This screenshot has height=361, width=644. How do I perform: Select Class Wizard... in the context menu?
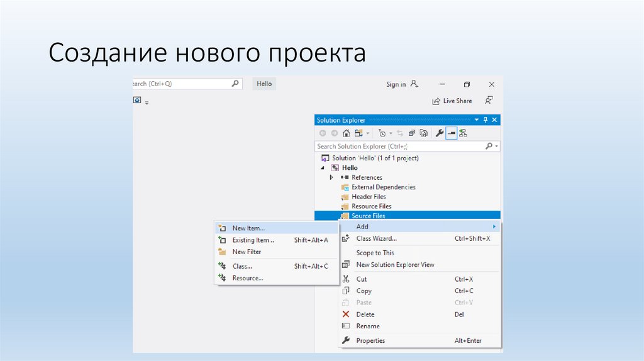click(376, 238)
